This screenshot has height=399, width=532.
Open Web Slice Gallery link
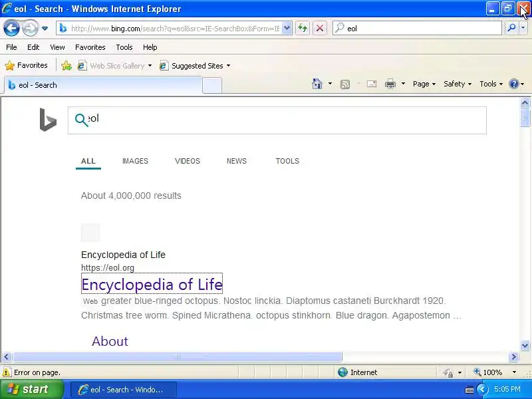111,65
